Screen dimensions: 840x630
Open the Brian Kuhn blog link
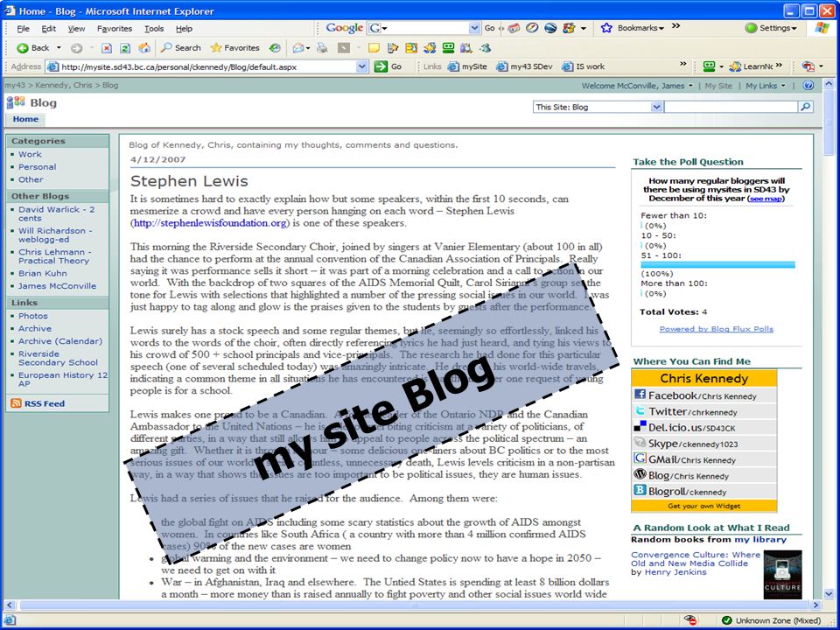(x=42, y=273)
